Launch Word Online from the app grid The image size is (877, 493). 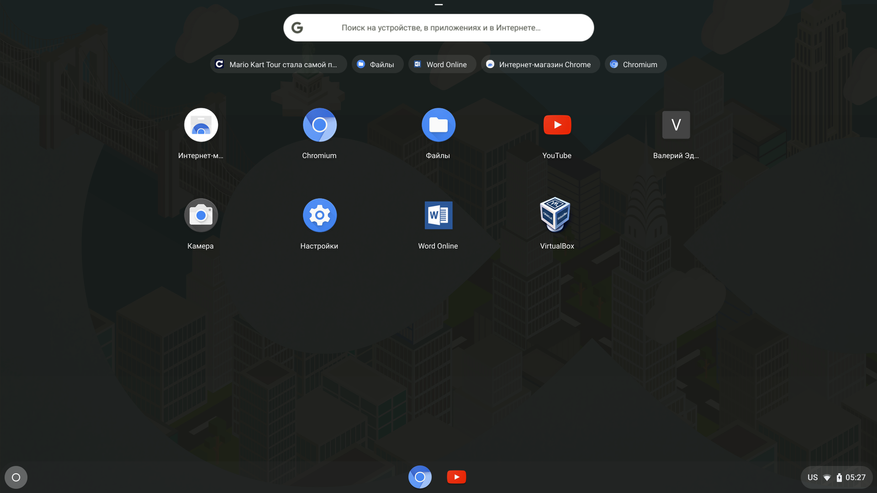(438, 215)
